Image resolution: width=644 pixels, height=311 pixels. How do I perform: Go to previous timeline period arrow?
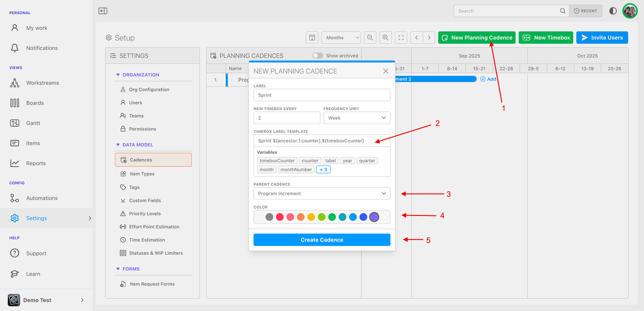tap(416, 38)
